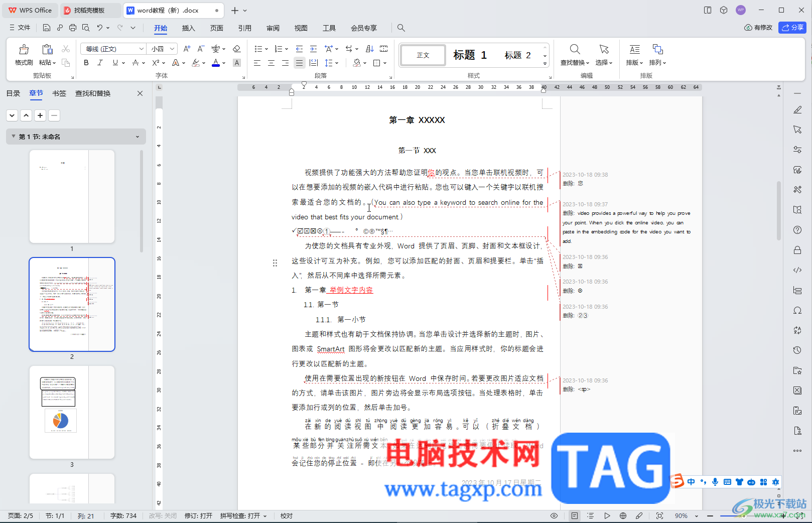Apply the 标题 2 style
This screenshot has width=812, height=523.
click(x=518, y=55)
